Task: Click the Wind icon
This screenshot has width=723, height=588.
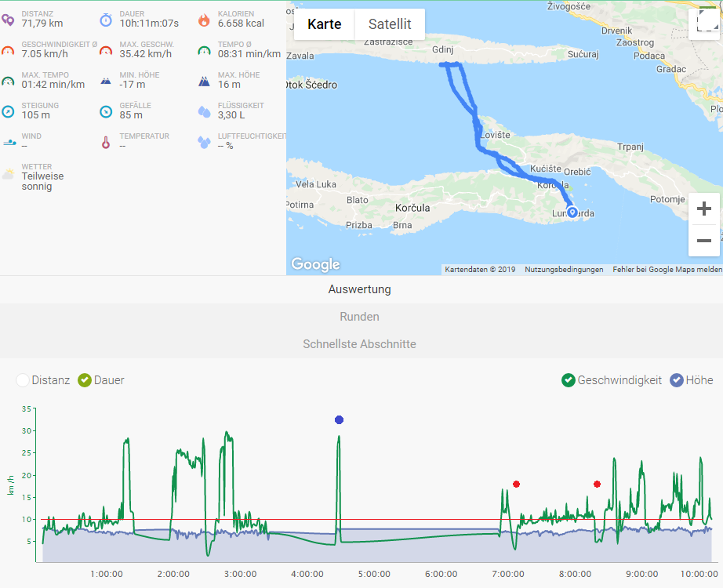Action: pos(9,142)
